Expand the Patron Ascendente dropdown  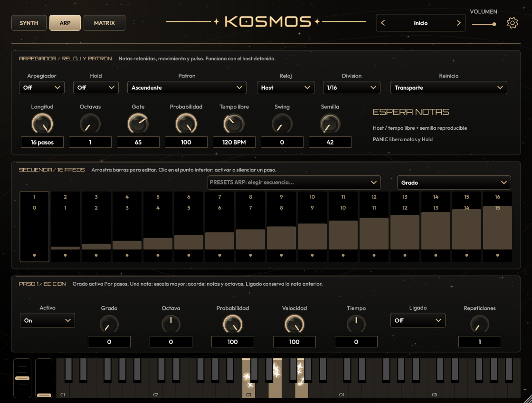click(x=187, y=87)
